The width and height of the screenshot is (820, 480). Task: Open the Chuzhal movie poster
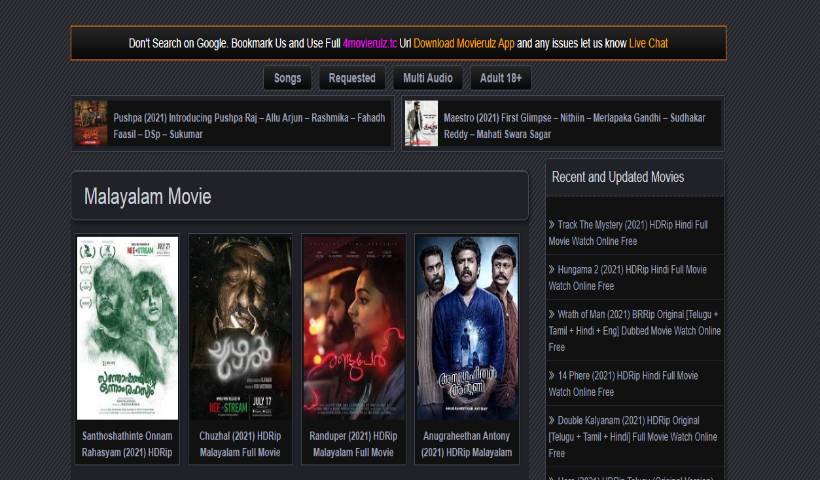pos(241,328)
